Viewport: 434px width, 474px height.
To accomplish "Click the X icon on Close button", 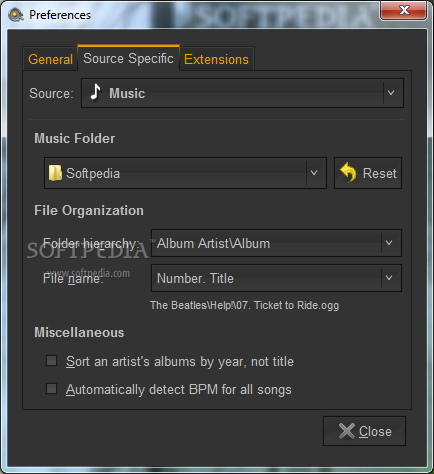I will [347, 431].
